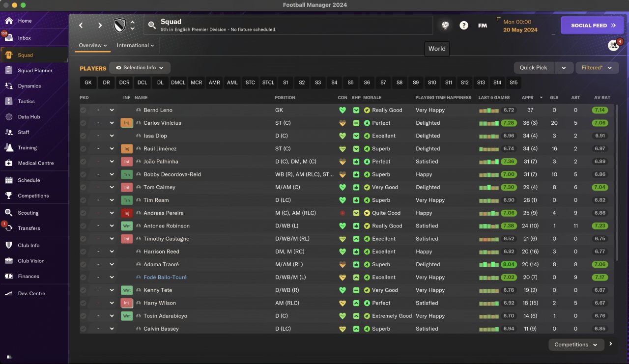Select the DMCL position slot
This screenshot has width=629, height=364.
point(178,83)
